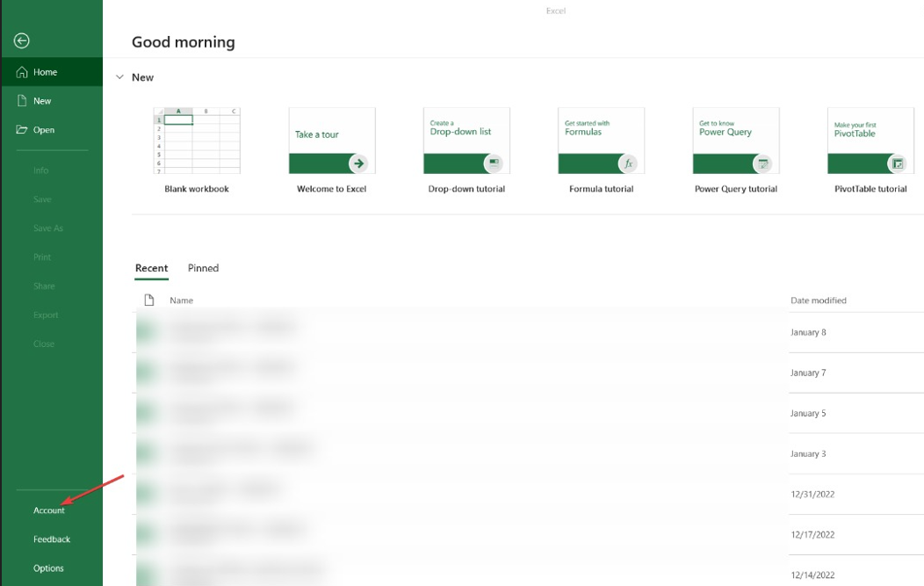Click the Info item in the sidebar

pyautogui.click(x=40, y=170)
